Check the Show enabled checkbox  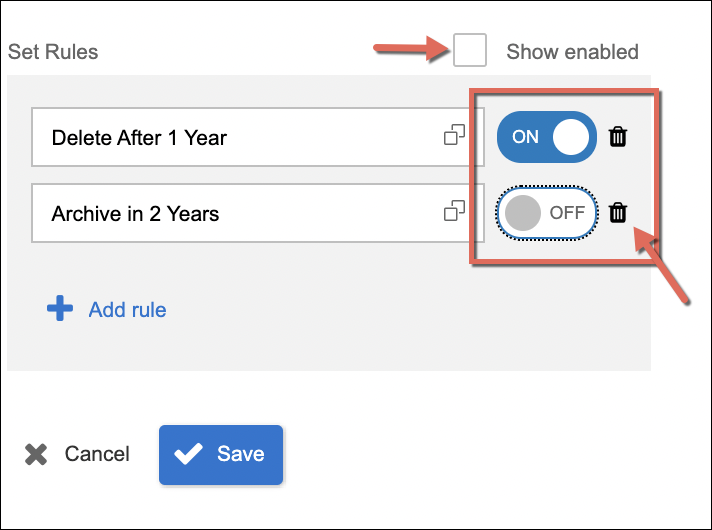point(470,50)
